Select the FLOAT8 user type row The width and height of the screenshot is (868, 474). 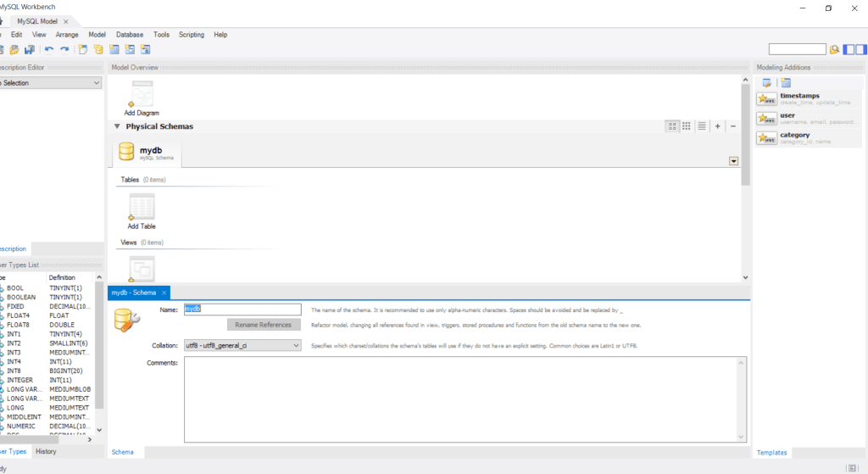[47, 325]
